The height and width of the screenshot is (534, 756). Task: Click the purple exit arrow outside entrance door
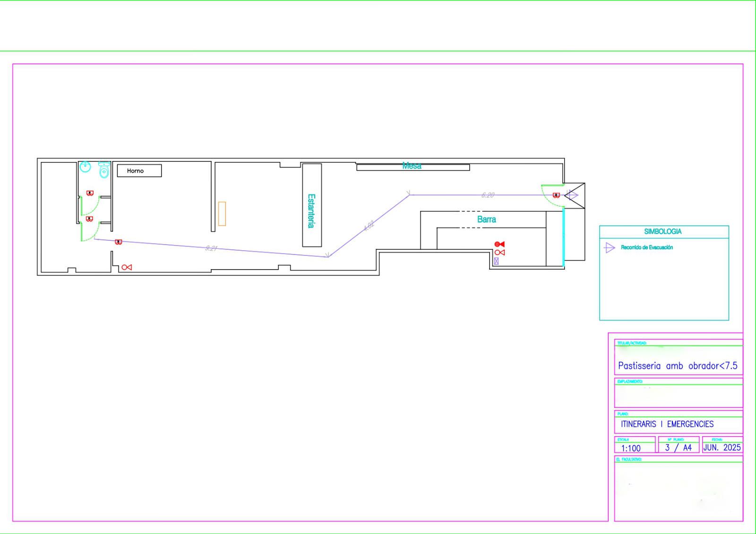[572, 195]
